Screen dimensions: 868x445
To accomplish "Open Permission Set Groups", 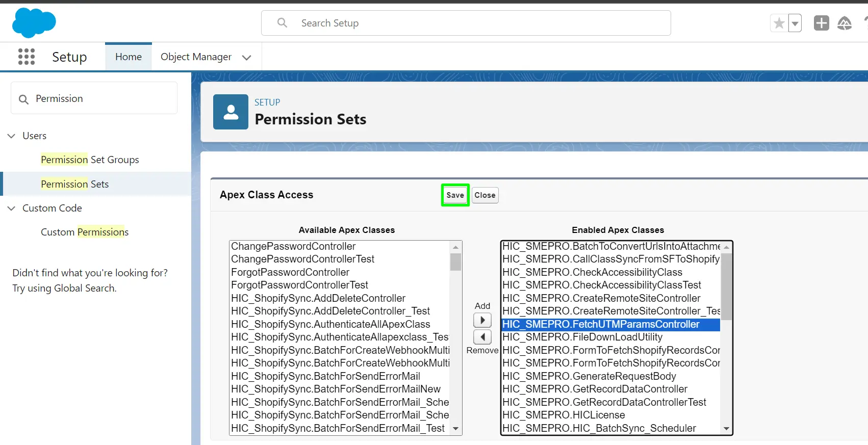I will (90, 160).
